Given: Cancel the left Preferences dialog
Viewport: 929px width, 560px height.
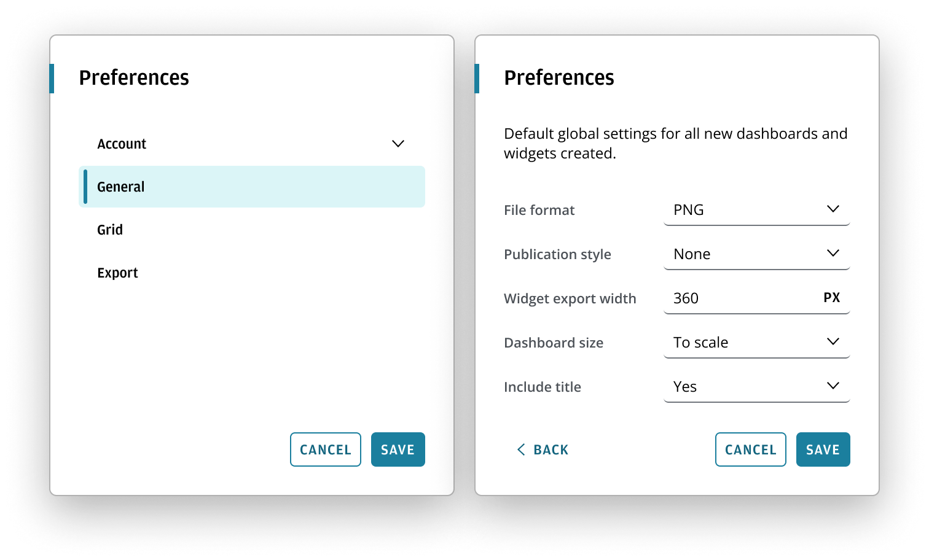Looking at the screenshot, I should tap(326, 449).
